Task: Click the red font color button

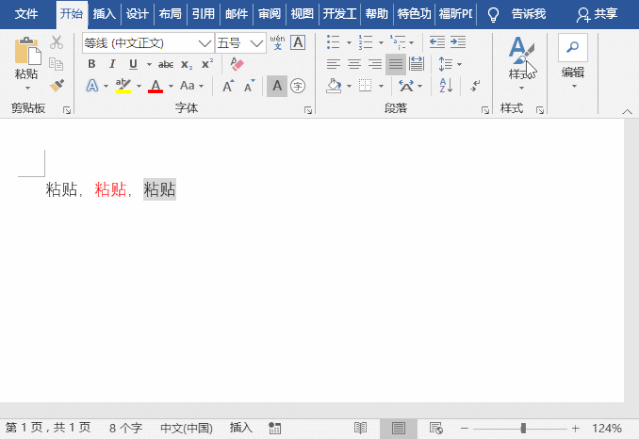Action: click(x=155, y=86)
